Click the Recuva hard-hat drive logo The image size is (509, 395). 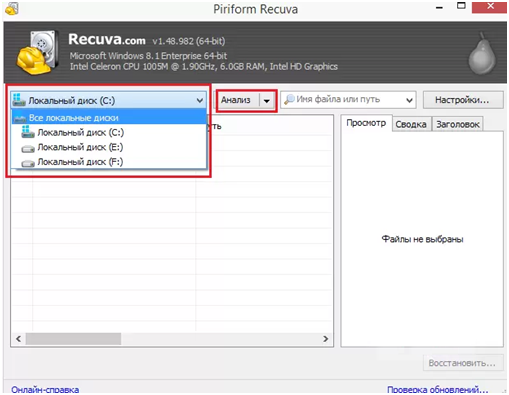(38, 53)
